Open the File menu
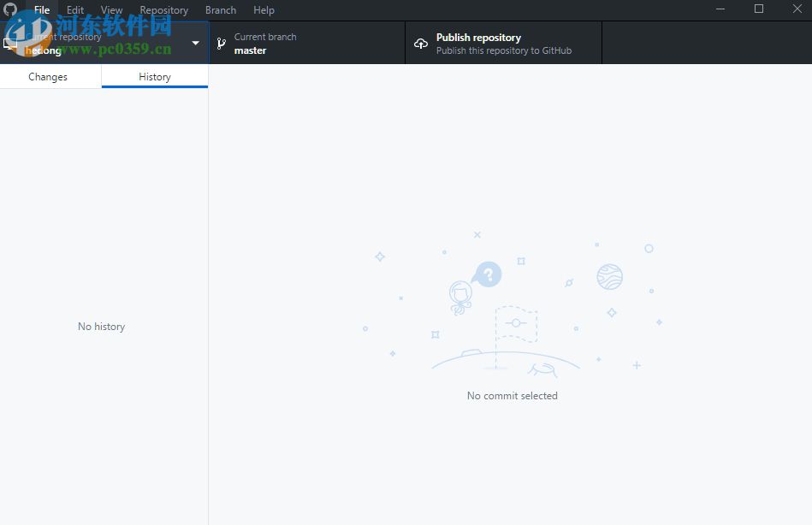 click(40, 9)
